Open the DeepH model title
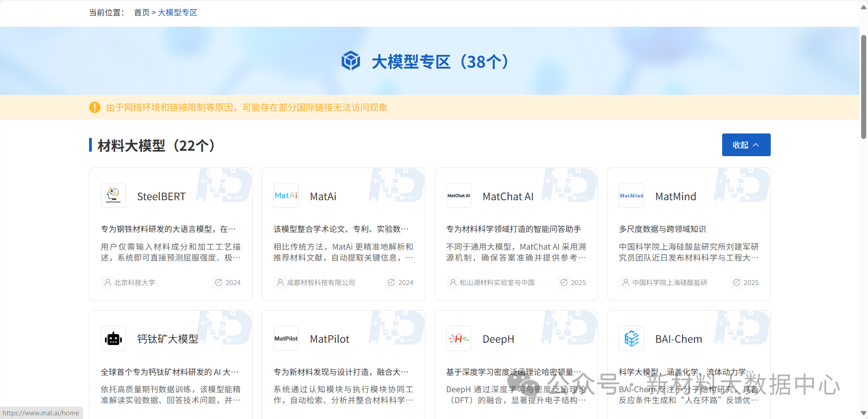Screen dimensions: 868x419 point(499,339)
